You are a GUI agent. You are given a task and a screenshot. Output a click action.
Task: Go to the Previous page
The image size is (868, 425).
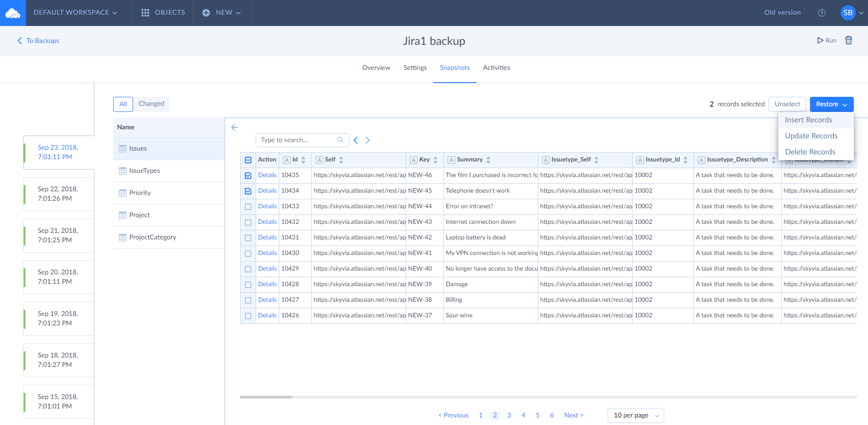(453, 416)
